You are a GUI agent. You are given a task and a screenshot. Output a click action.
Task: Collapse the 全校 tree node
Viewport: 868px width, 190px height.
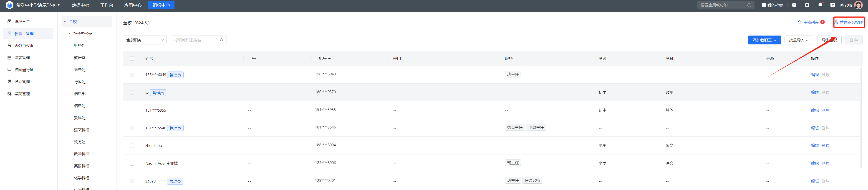(x=65, y=22)
